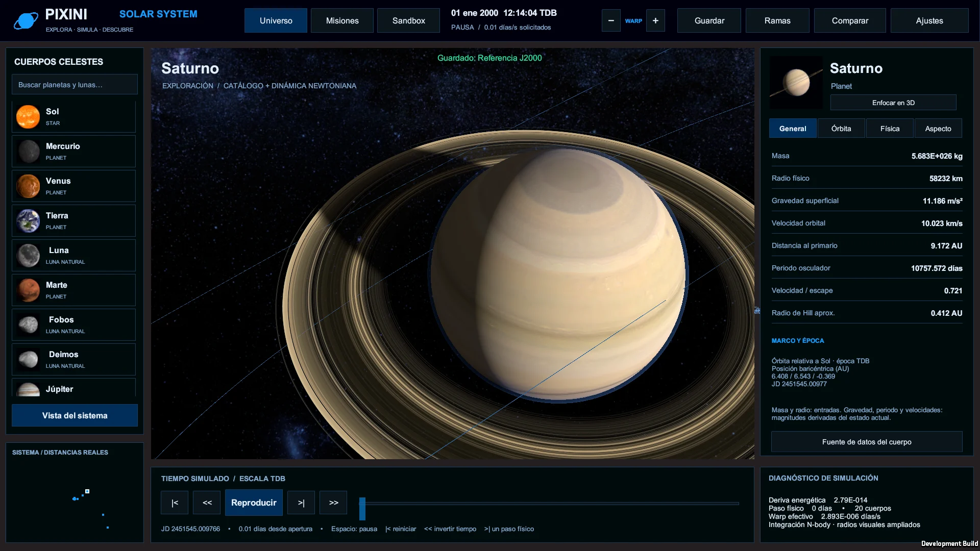Open the Ramas panel
The height and width of the screenshot is (551, 980).
pyautogui.click(x=777, y=20)
